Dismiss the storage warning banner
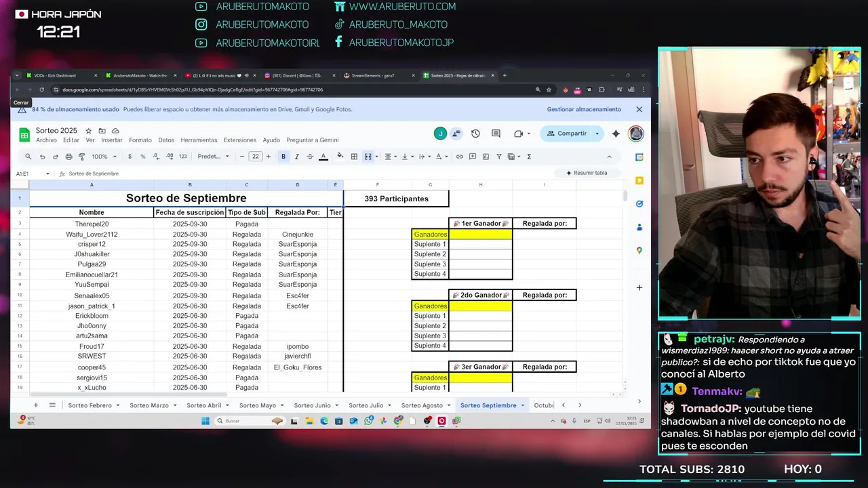The height and width of the screenshot is (488, 868). click(639, 109)
